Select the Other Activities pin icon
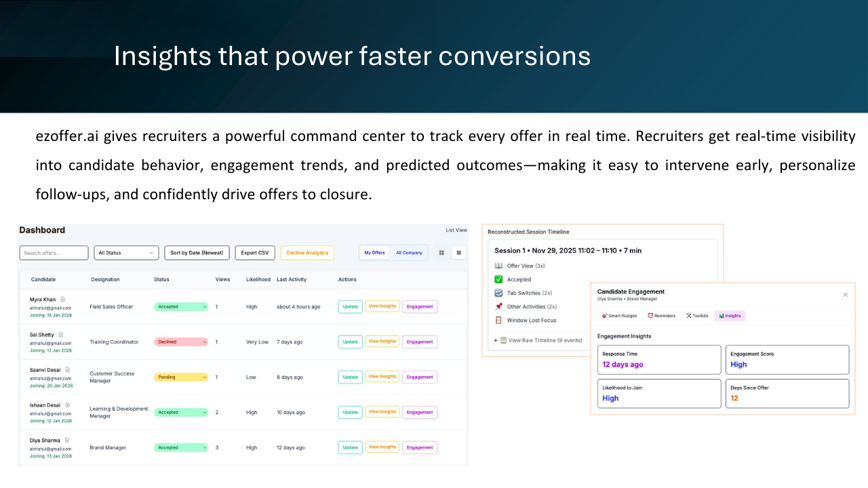Screen dimensions: 868x488 click(498, 306)
